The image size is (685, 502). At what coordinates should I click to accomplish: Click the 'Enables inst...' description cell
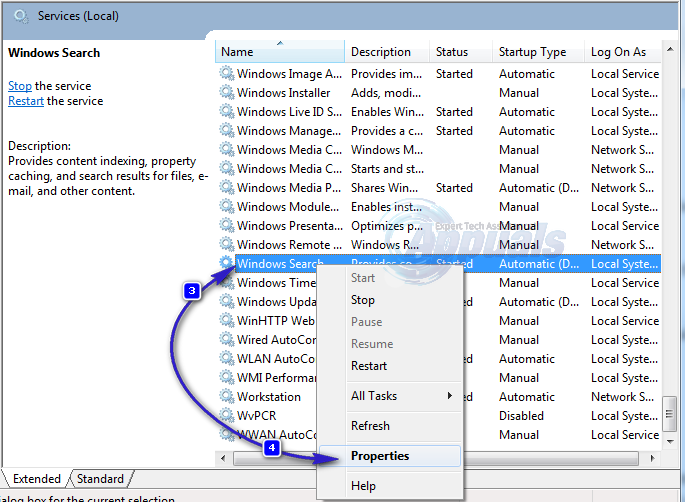[x=386, y=207]
